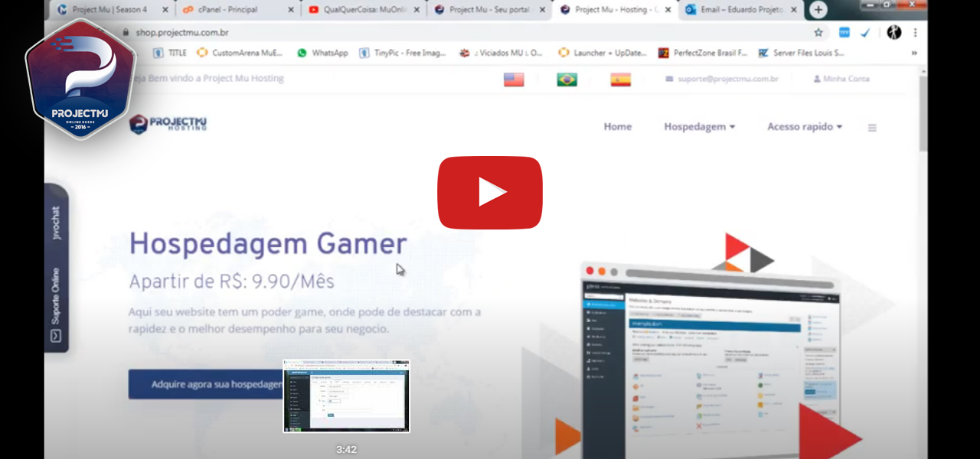Click the blue checkmark extension icon
980x459 pixels.
click(865, 32)
